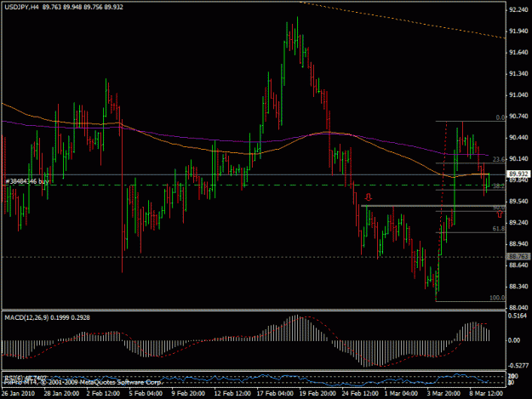
Task: Click the red down arrow marker
Action: click(369, 197)
